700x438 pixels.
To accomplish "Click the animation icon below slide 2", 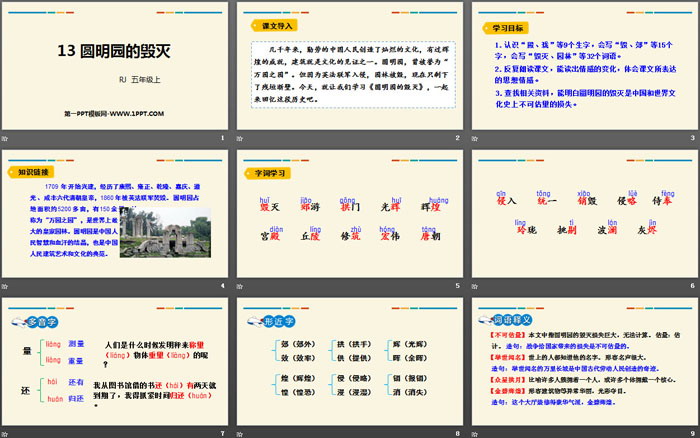I will [241, 137].
